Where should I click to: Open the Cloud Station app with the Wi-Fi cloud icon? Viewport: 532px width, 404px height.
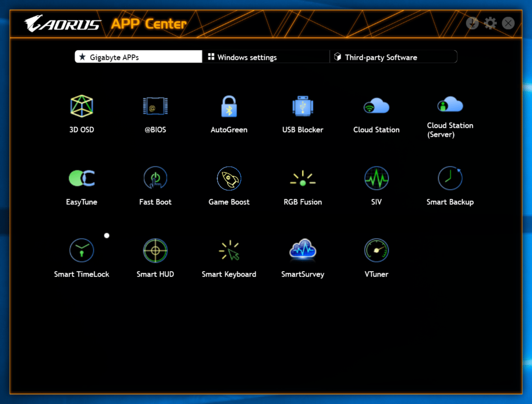point(376,106)
